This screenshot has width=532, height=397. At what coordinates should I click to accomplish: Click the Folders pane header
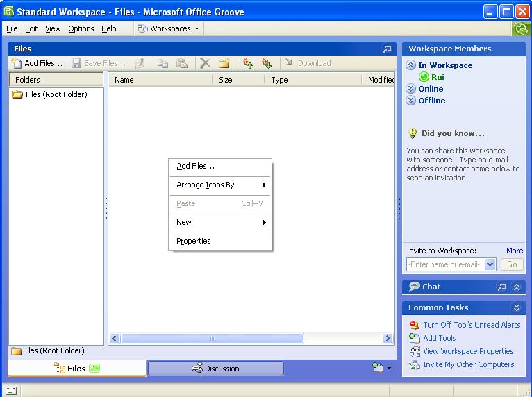coord(56,80)
